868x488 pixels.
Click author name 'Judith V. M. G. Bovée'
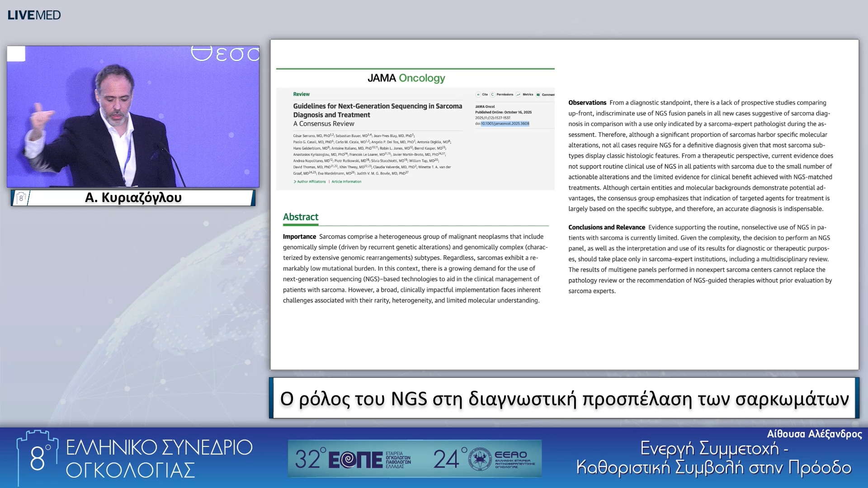click(x=373, y=174)
